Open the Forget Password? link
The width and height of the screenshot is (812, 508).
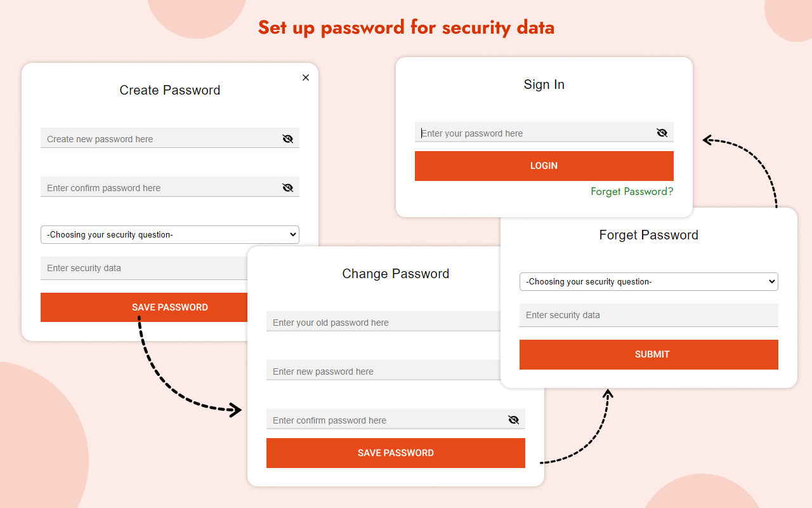(632, 191)
